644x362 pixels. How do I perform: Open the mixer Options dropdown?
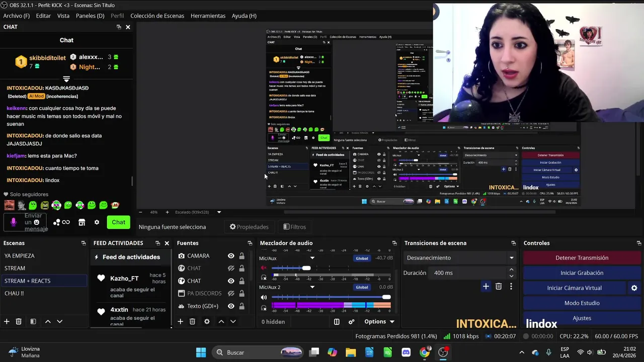pyautogui.click(x=379, y=322)
